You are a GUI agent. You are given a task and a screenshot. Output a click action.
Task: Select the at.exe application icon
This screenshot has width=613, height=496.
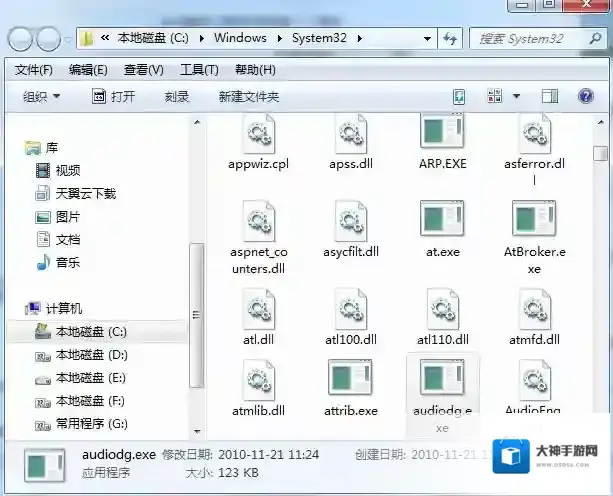click(442, 218)
